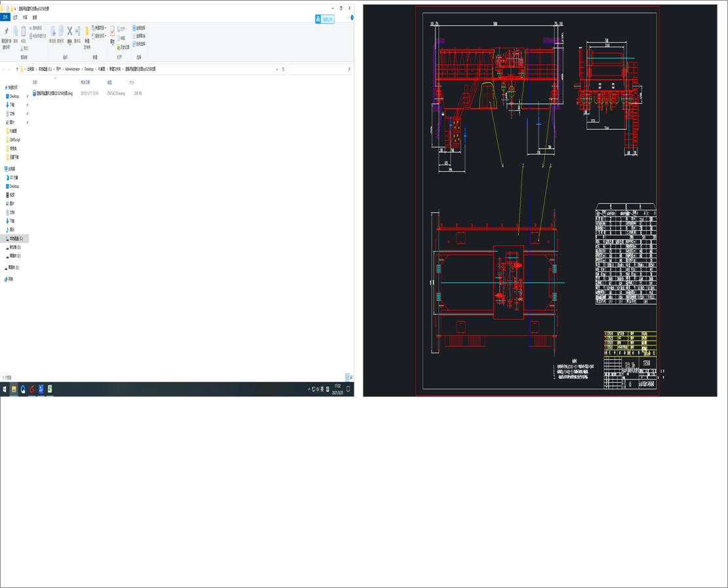The height and width of the screenshot is (588, 728).
Task: Switch to the View ribbon tab
Action: (33, 18)
